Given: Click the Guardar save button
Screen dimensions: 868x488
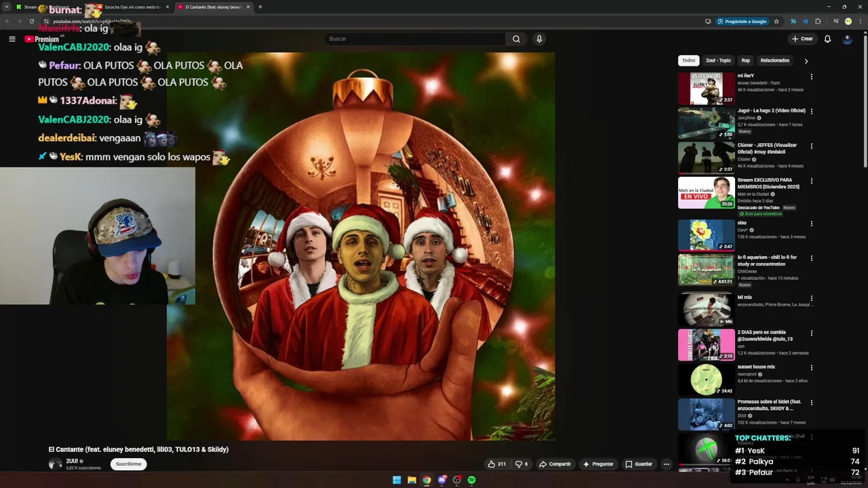Looking at the screenshot, I should tap(638, 464).
